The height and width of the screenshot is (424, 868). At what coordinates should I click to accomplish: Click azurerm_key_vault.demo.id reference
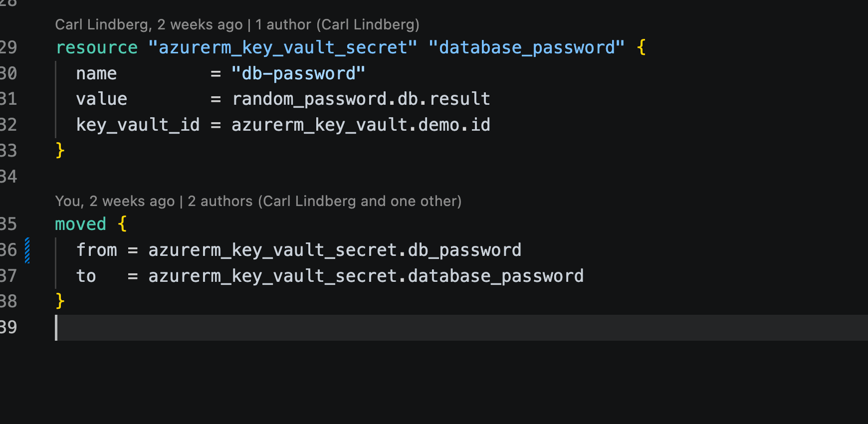pos(361,125)
